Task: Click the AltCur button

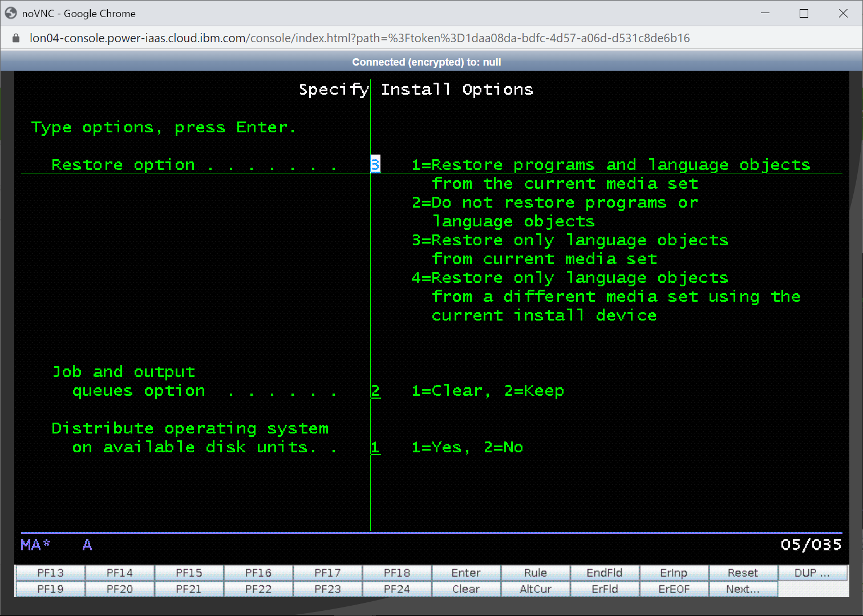Action: (536, 589)
